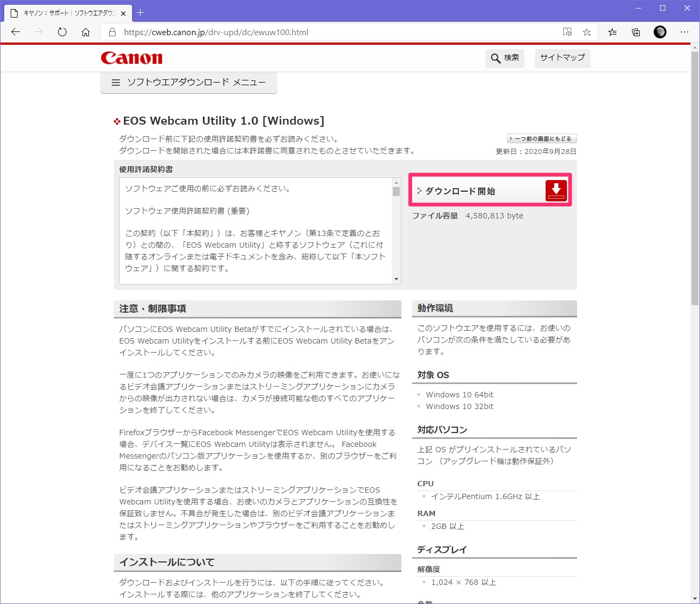The image size is (700, 604).
Task: Click the text Windows 10 64bit
Action: click(459, 395)
